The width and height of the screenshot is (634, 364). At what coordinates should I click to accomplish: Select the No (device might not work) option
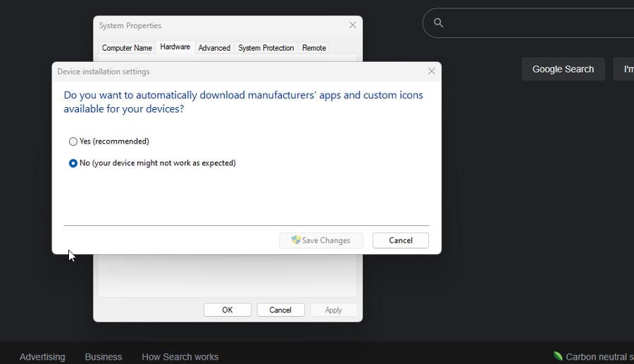[73, 163]
